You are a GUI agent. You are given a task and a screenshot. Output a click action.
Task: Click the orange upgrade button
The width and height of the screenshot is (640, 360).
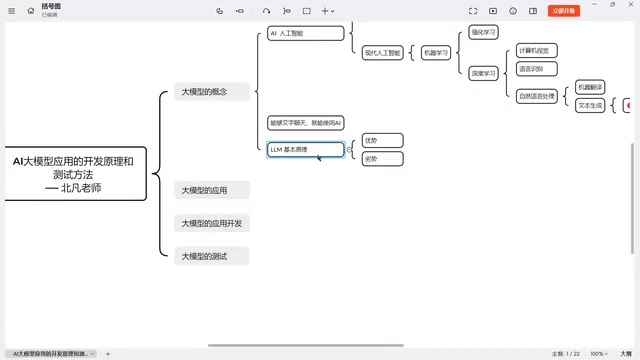564,11
